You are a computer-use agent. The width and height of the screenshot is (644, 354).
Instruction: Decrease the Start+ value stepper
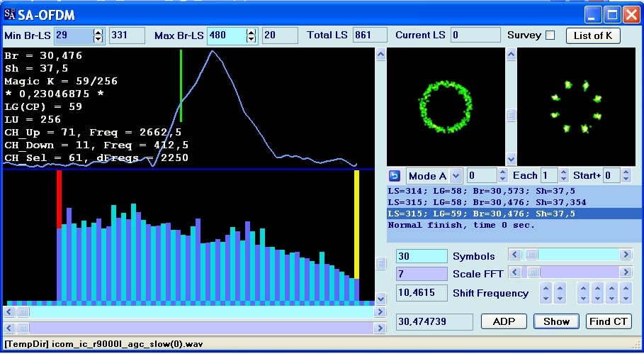pos(626,179)
